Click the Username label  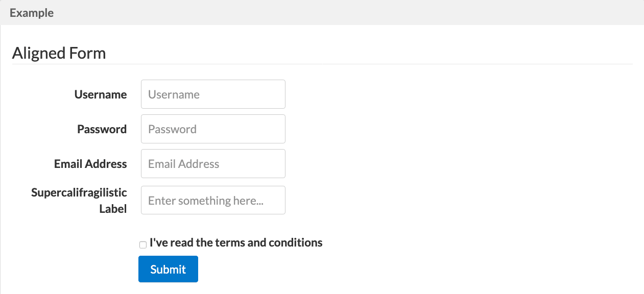(x=101, y=94)
